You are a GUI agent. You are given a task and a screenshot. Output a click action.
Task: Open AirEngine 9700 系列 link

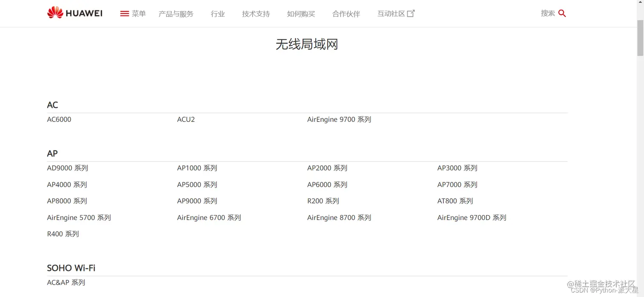[x=339, y=119]
